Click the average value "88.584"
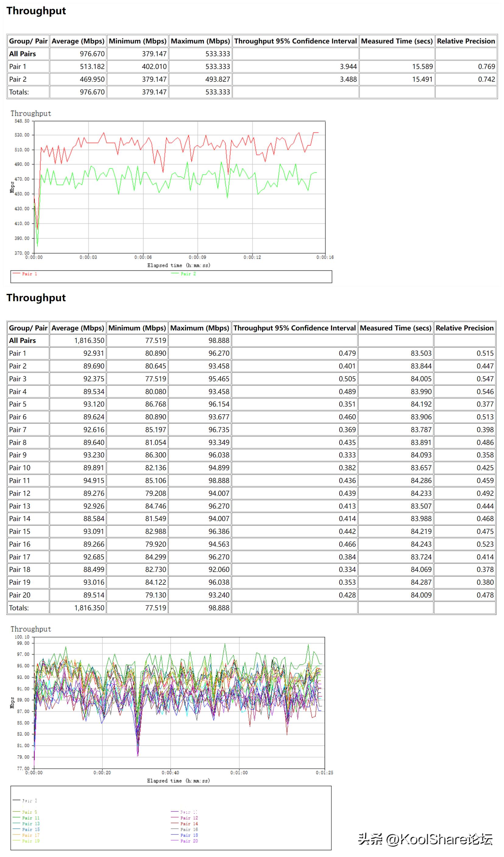The image size is (504, 857). tap(94, 519)
